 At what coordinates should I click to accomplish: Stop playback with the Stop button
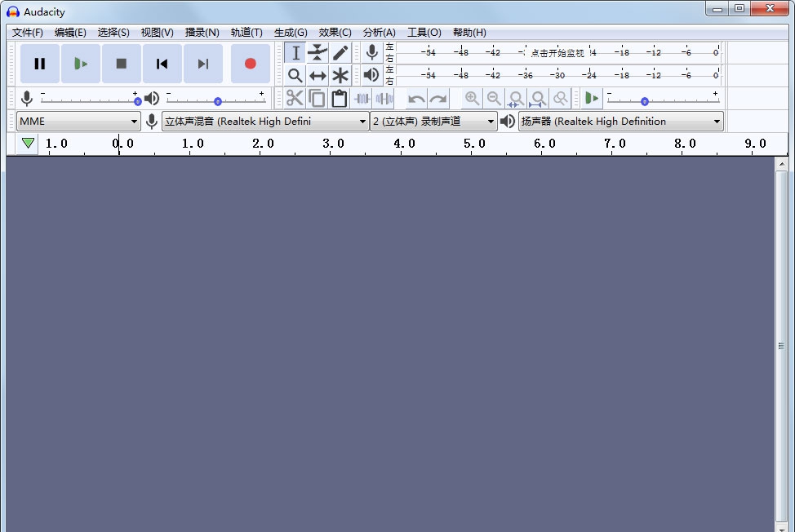pyautogui.click(x=121, y=64)
